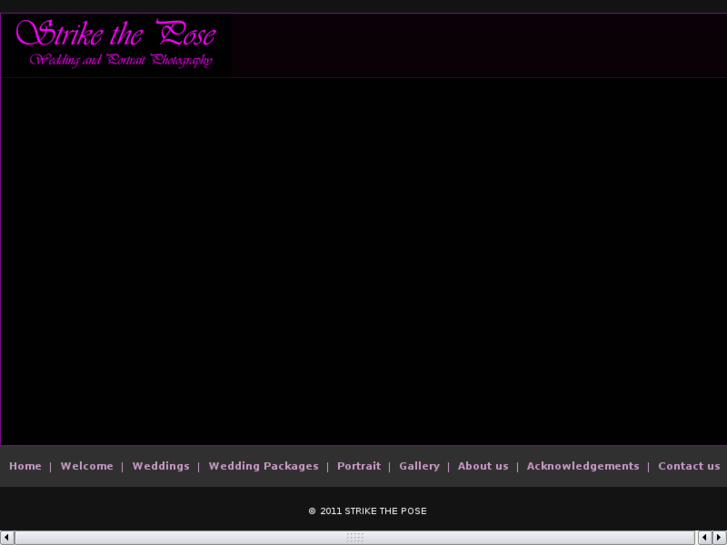Go to the Welcome page
727x545 pixels.
coord(87,466)
